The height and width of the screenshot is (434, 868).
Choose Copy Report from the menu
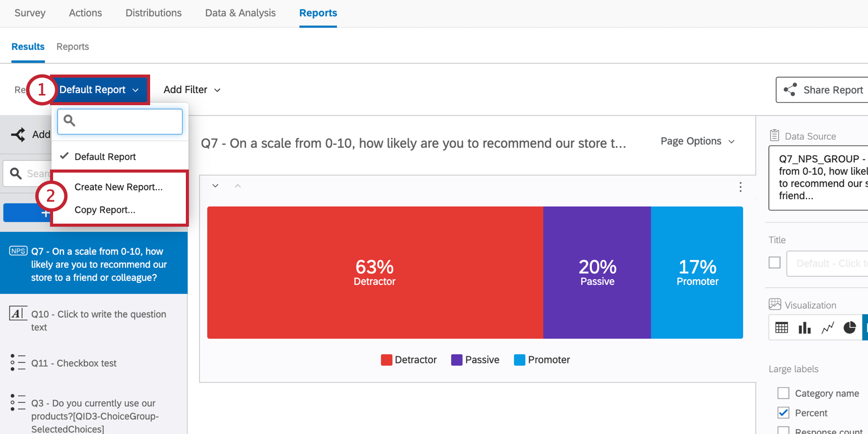[105, 210]
